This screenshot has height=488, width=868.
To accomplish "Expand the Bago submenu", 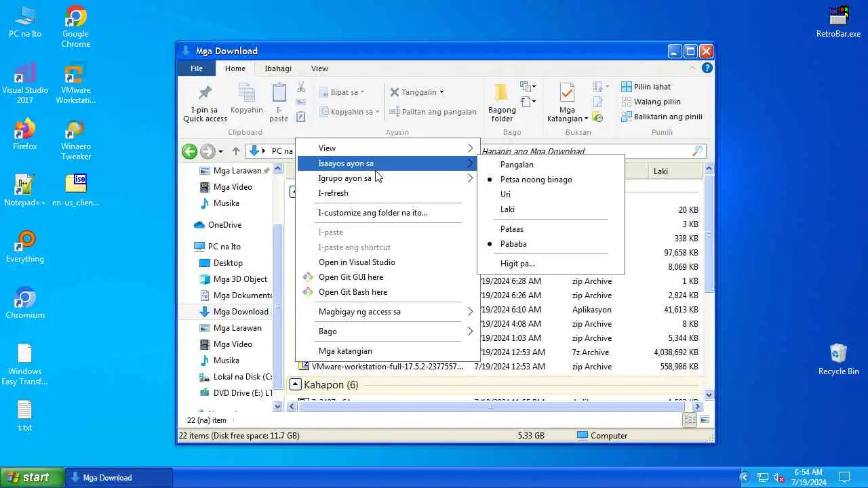I will pos(387,331).
